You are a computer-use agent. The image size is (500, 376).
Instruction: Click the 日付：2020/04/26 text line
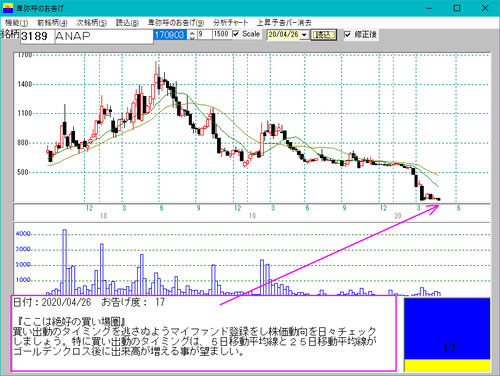pos(89,302)
